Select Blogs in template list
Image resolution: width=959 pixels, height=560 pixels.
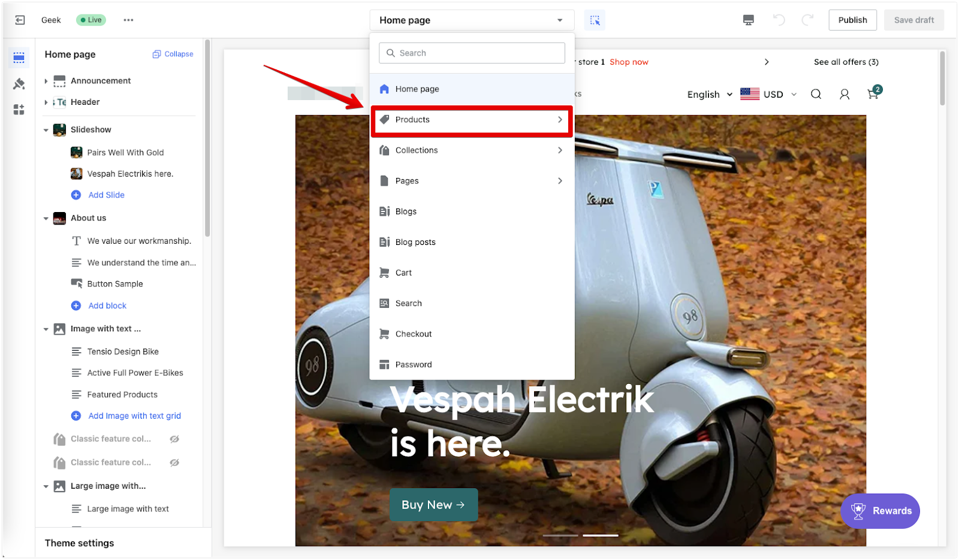[x=472, y=211]
